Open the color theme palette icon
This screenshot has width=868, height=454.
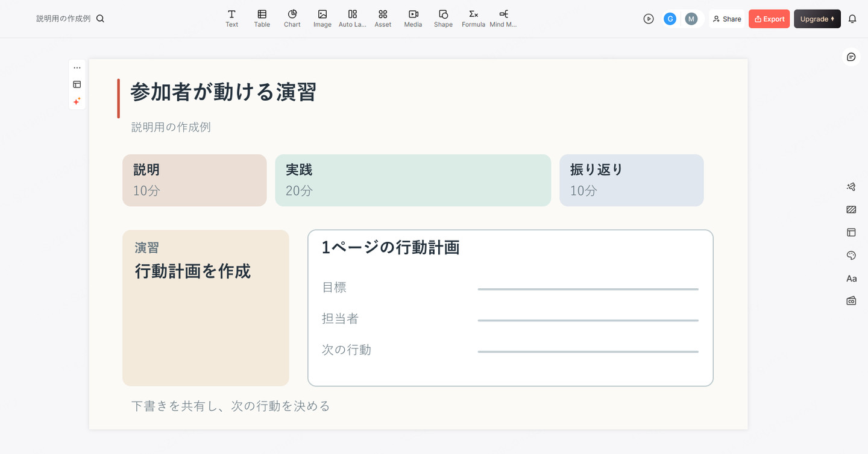point(851,256)
